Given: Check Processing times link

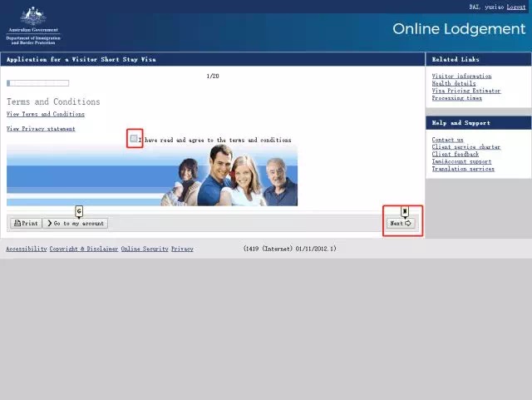Looking at the screenshot, I should click(456, 98).
